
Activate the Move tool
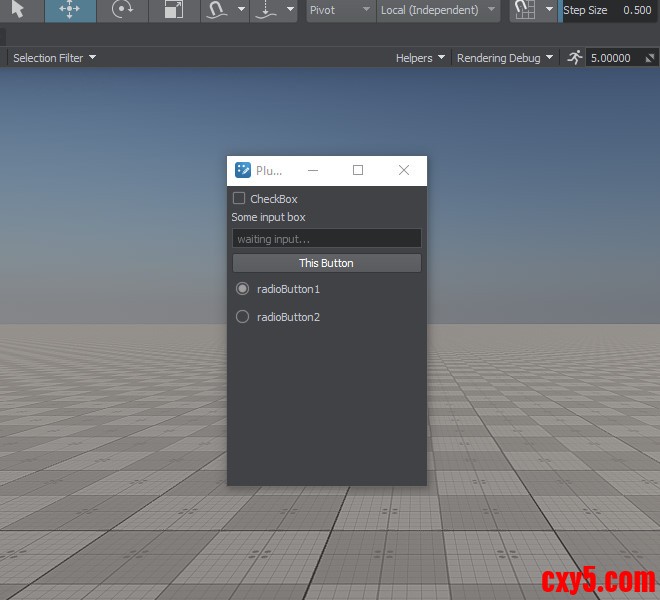pyautogui.click(x=70, y=10)
